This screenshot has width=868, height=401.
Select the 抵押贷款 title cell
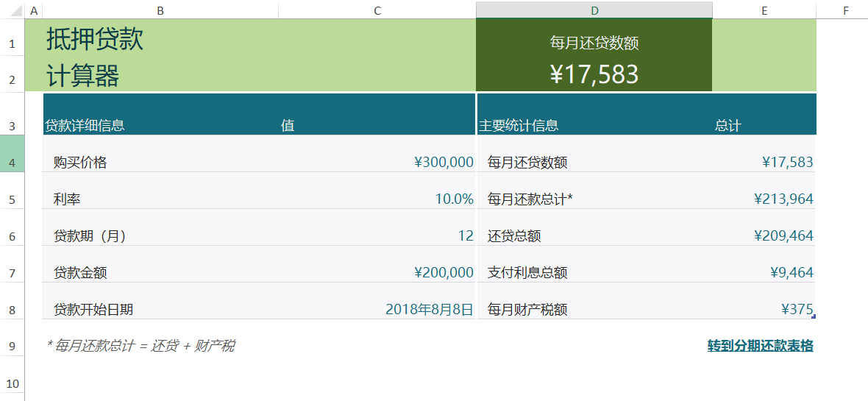[x=95, y=40]
